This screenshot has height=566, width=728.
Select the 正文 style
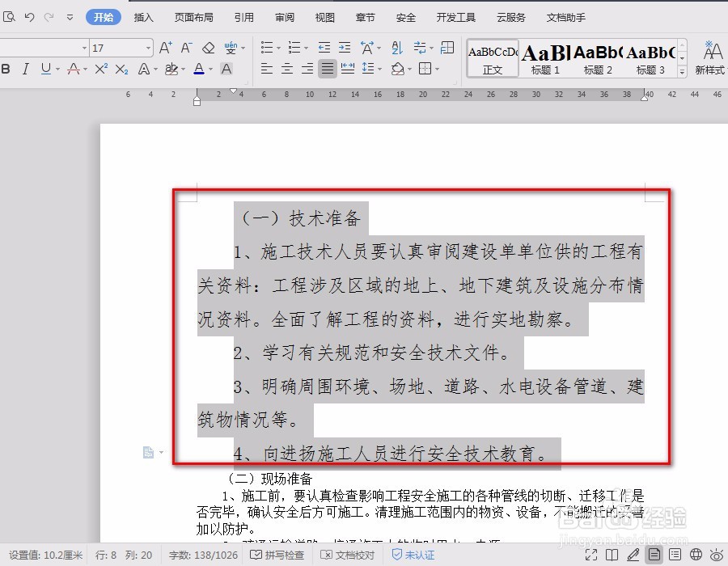pyautogui.click(x=492, y=59)
